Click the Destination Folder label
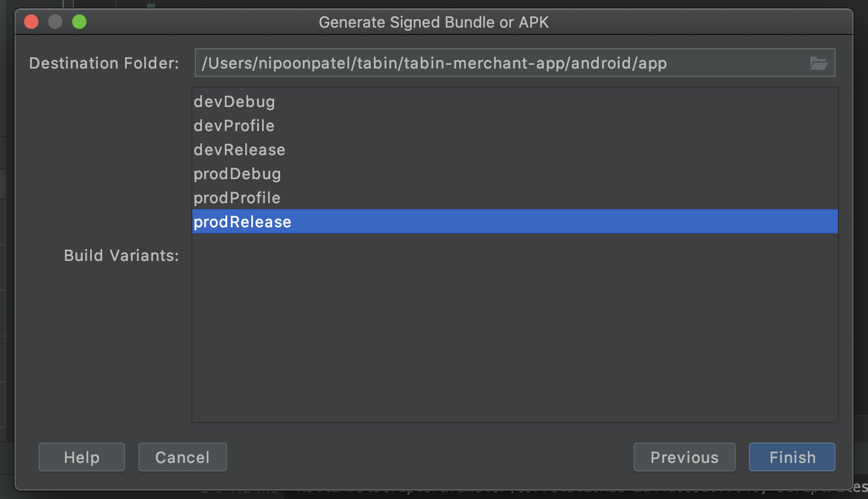This screenshot has width=868, height=499. [104, 63]
